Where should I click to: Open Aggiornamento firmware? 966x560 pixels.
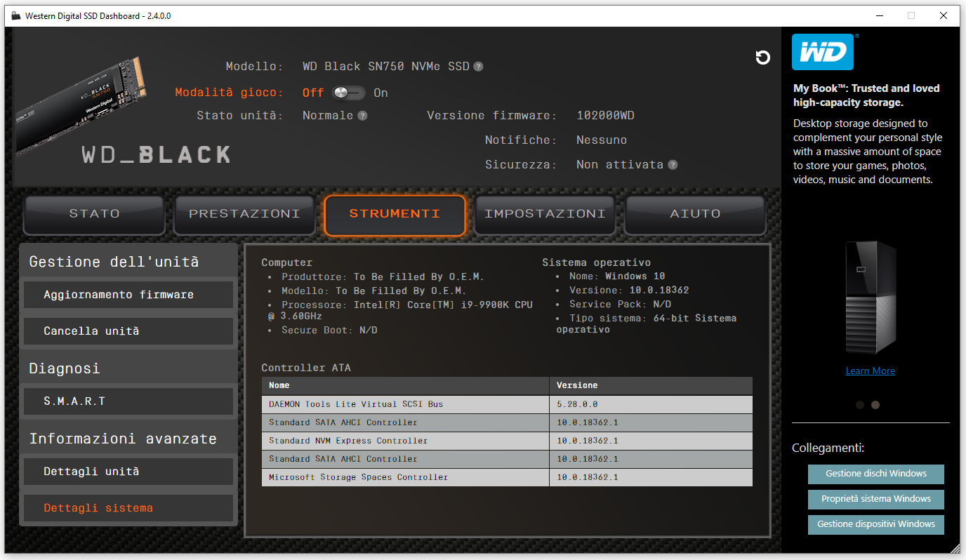(128, 295)
